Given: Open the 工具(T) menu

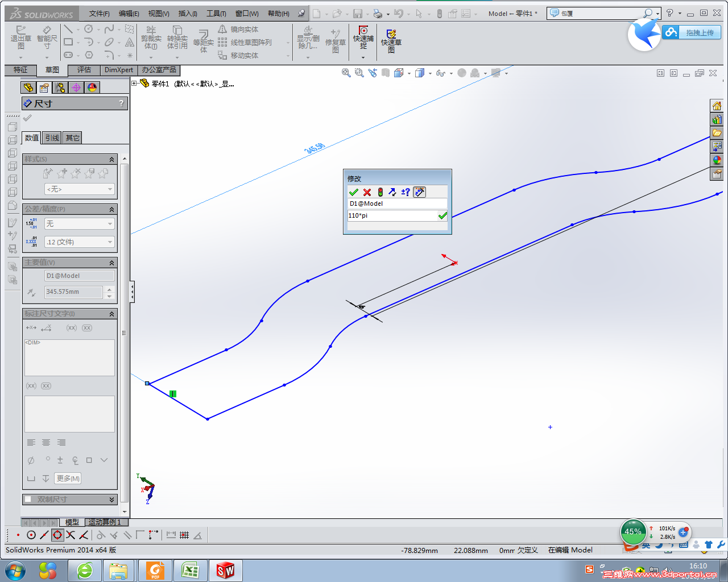Looking at the screenshot, I should pos(216,14).
